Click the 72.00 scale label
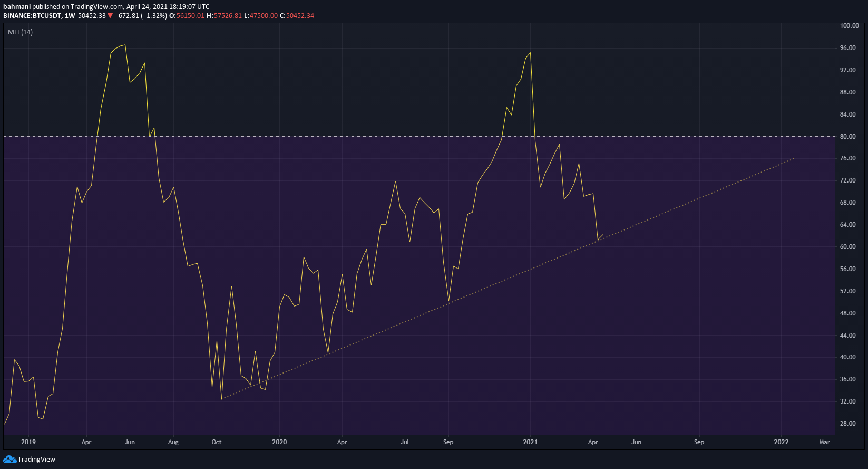This screenshot has height=469, width=868. [848, 180]
